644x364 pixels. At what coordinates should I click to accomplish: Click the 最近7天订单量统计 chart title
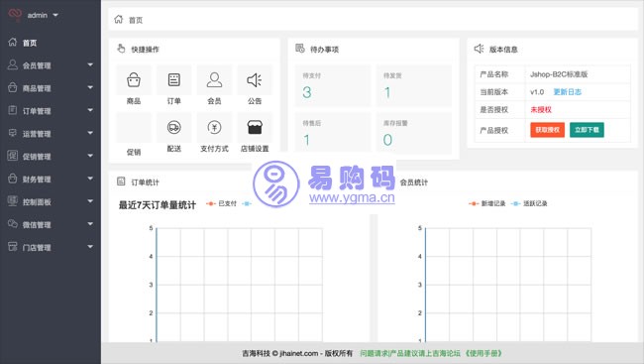point(158,205)
